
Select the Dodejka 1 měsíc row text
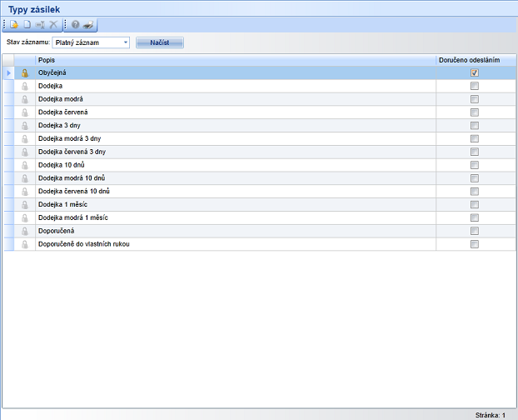[x=62, y=204]
